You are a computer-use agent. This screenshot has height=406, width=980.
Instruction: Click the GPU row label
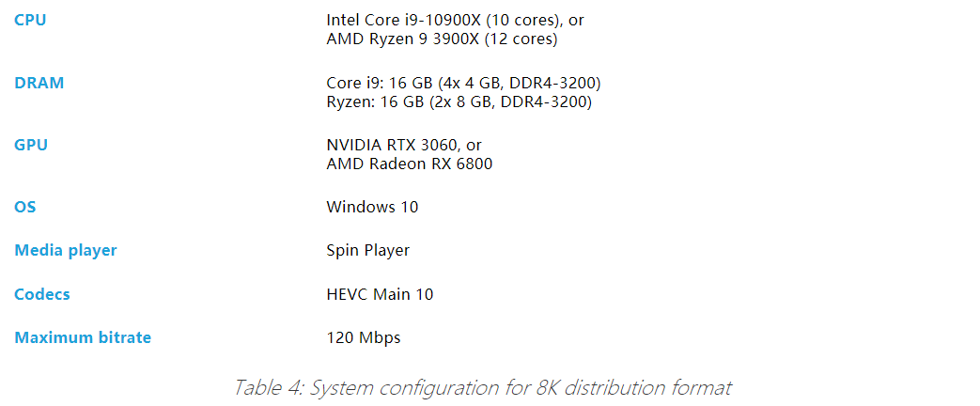pos(31,145)
